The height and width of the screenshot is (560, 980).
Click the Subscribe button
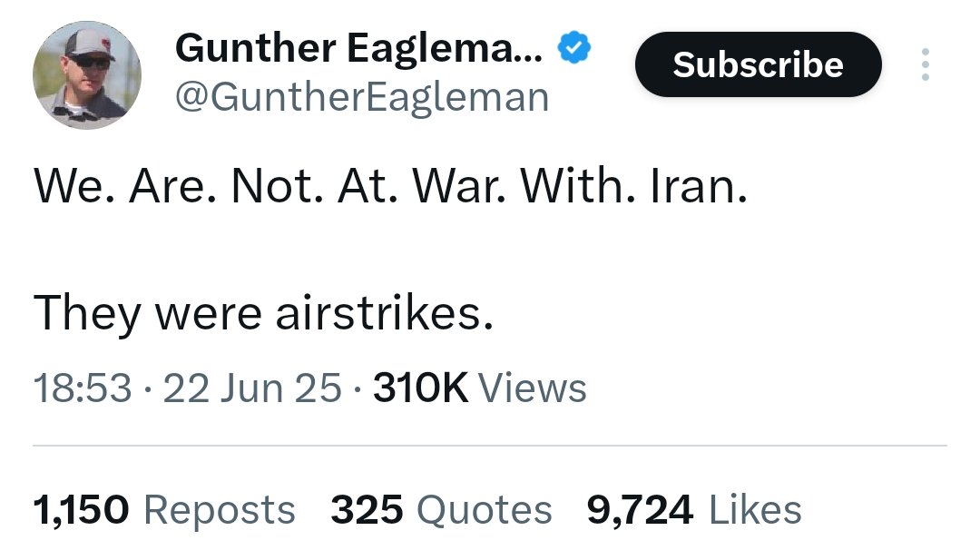758,64
